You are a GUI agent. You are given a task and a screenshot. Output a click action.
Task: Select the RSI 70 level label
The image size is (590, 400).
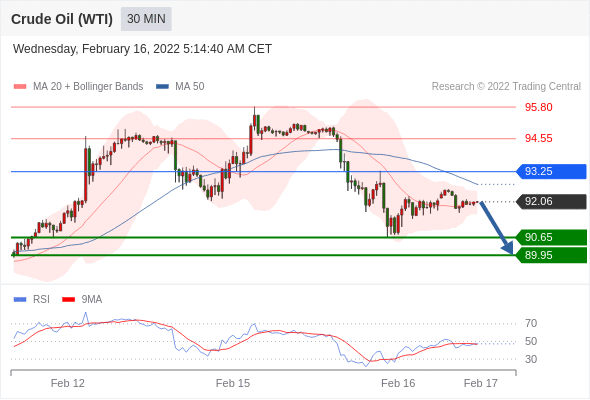pos(531,323)
